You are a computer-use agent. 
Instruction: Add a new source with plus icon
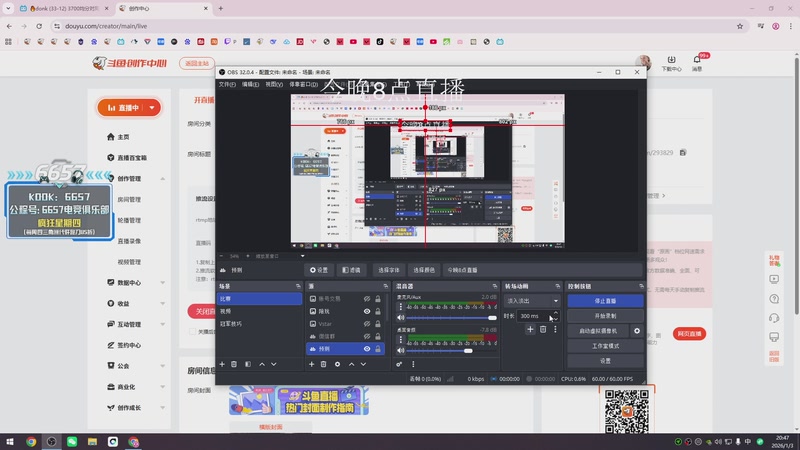click(x=311, y=364)
